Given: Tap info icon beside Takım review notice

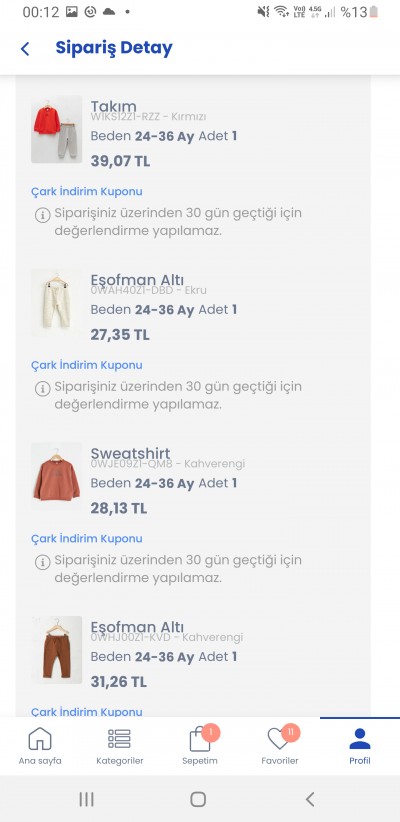Looking at the screenshot, I should pos(42,215).
